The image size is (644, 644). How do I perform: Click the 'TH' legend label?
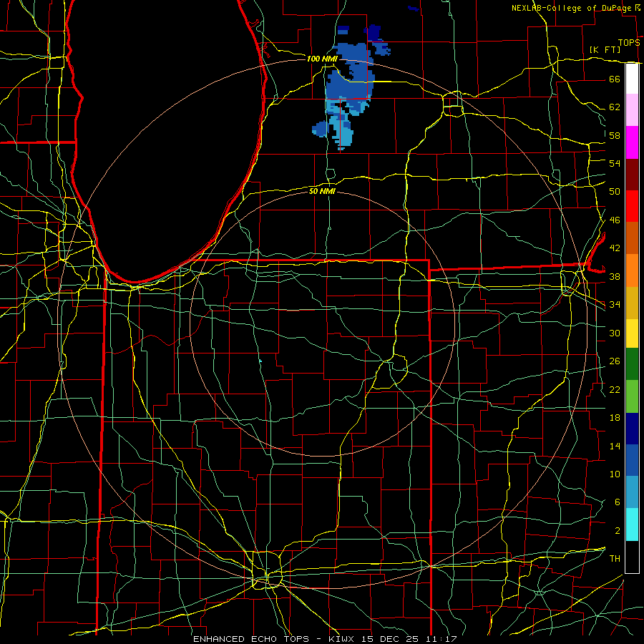point(615,559)
